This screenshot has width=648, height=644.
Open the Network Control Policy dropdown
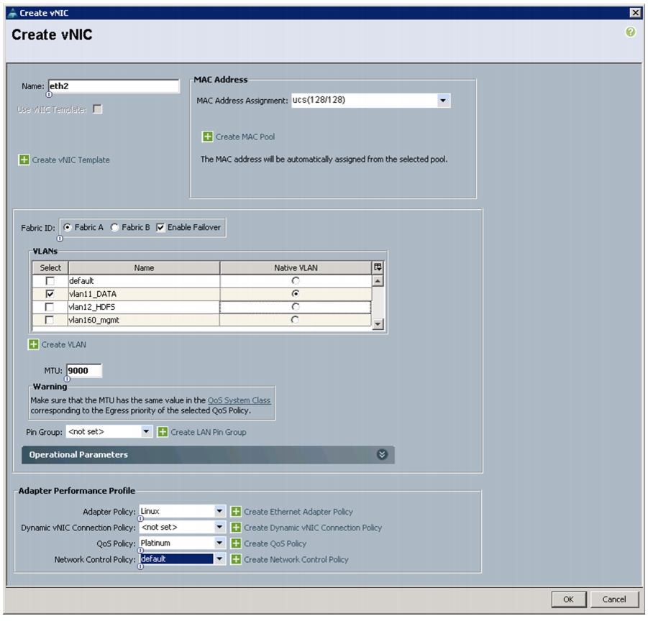219,559
